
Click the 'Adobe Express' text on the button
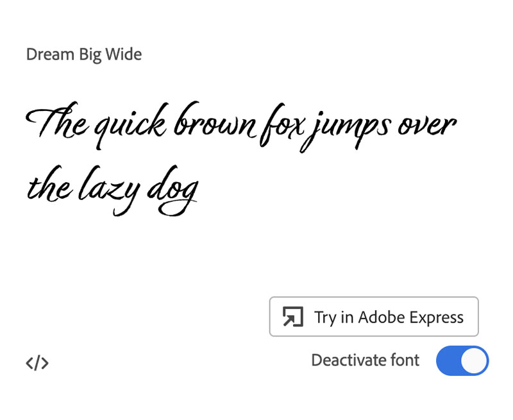coord(410,317)
